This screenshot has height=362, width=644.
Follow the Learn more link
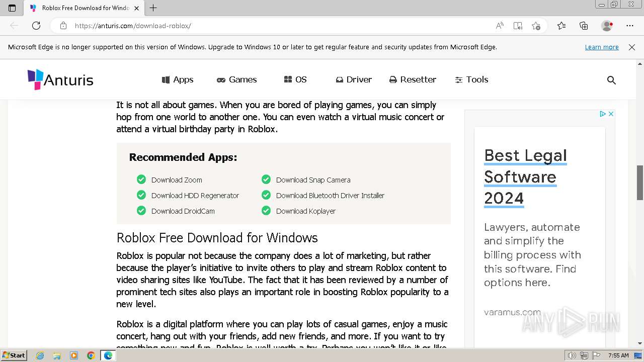(x=602, y=47)
